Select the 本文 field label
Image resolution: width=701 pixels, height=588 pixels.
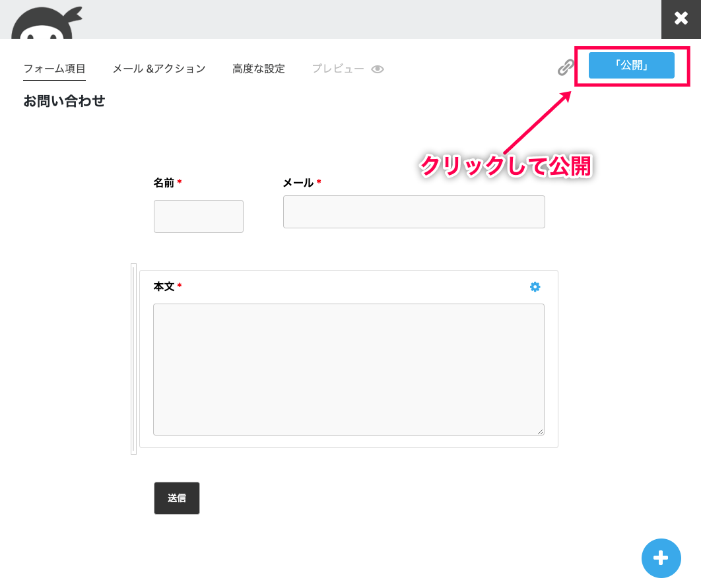pyautogui.click(x=164, y=286)
